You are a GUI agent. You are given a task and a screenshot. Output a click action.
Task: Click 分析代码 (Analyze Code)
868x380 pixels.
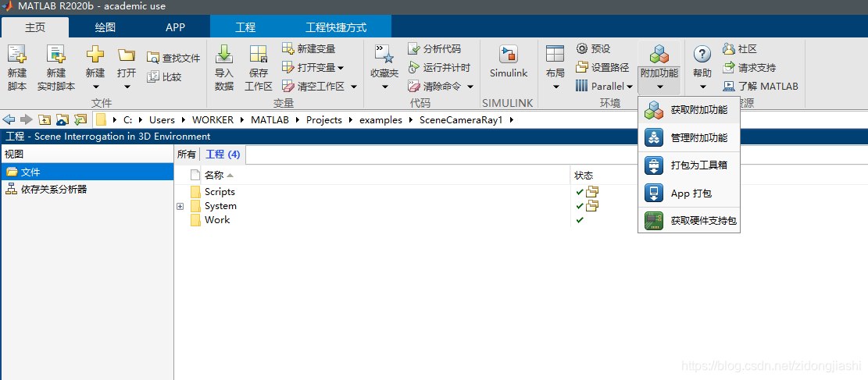[x=434, y=48]
